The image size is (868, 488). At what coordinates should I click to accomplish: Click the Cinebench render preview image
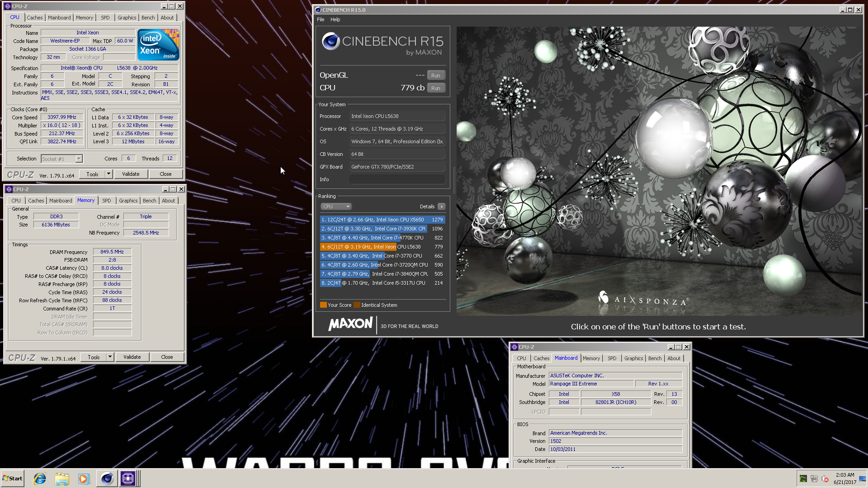(658, 171)
